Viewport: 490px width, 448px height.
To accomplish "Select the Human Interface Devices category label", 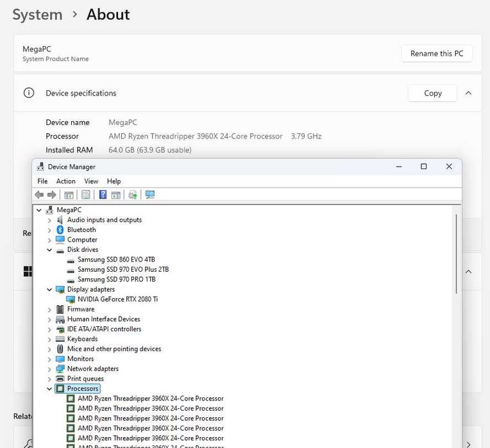I will point(103,319).
